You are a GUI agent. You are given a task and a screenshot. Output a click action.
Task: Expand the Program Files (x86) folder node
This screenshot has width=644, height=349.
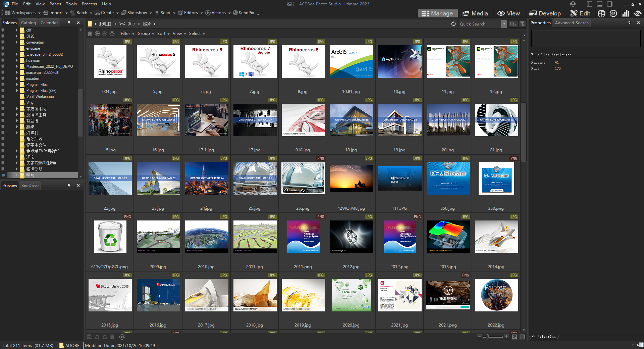pyautogui.click(x=17, y=91)
